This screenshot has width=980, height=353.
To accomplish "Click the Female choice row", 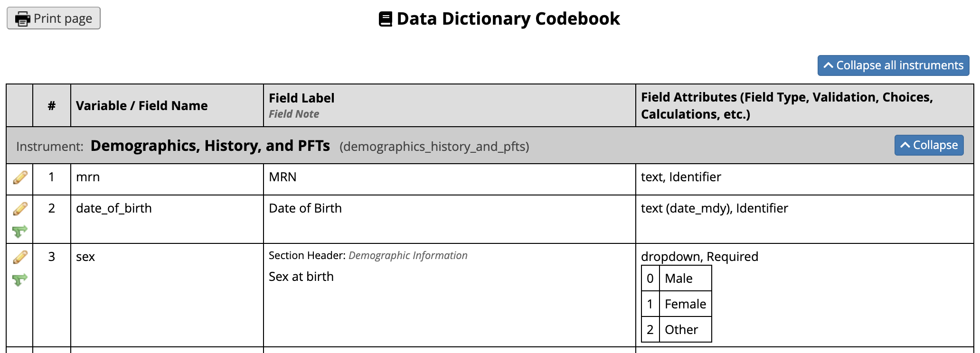I will point(676,304).
